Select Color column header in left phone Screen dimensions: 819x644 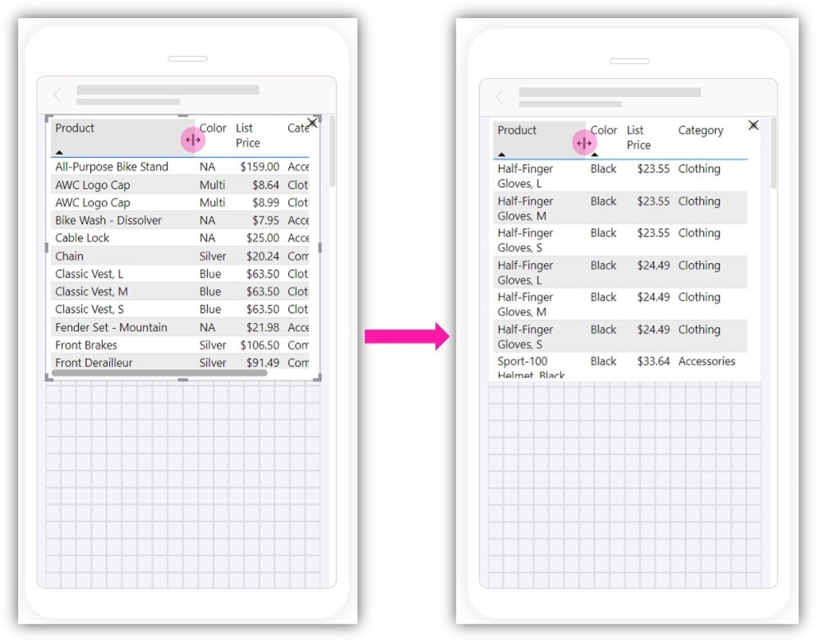click(x=213, y=128)
